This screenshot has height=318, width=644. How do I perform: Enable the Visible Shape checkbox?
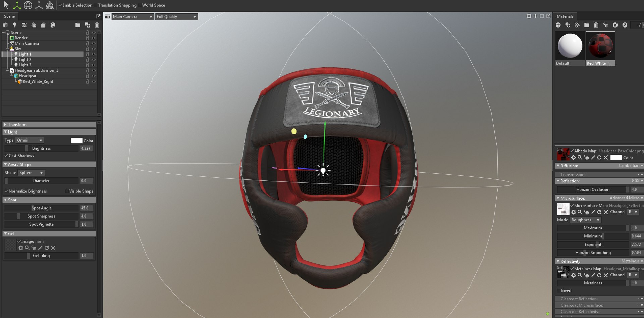pos(66,191)
